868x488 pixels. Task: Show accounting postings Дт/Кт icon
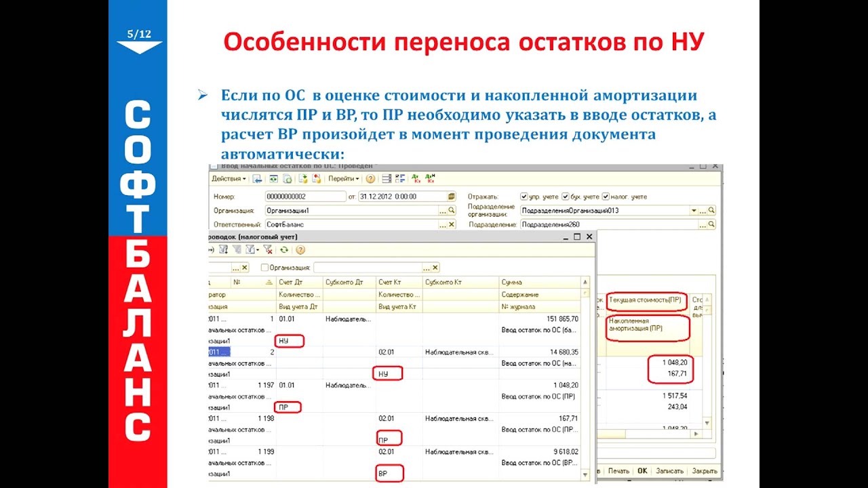click(416, 179)
